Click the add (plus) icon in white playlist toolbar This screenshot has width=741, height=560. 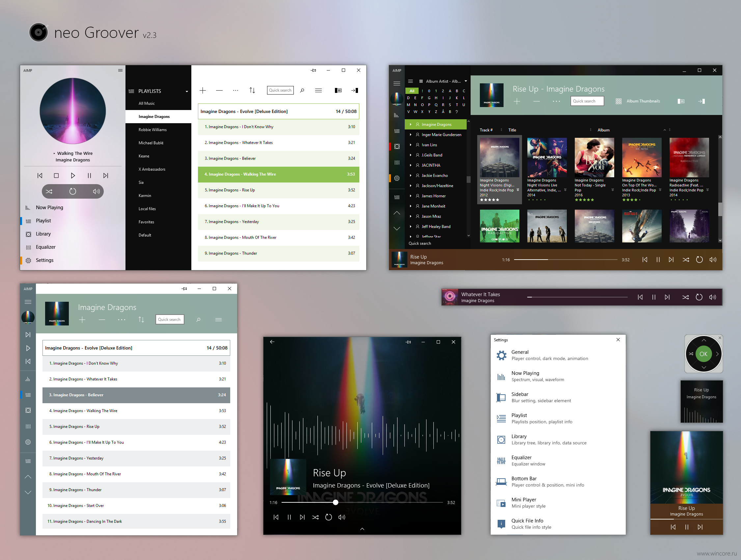tap(203, 91)
